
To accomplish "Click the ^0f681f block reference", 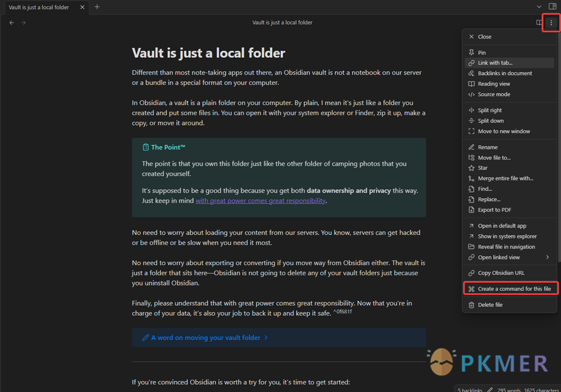I will (342, 312).
